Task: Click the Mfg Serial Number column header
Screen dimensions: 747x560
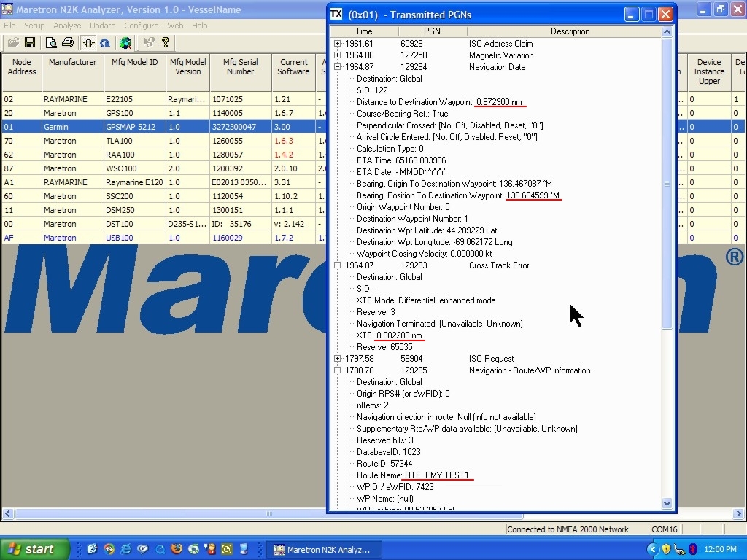Action: pyautogui.click(x=240, y=71)
